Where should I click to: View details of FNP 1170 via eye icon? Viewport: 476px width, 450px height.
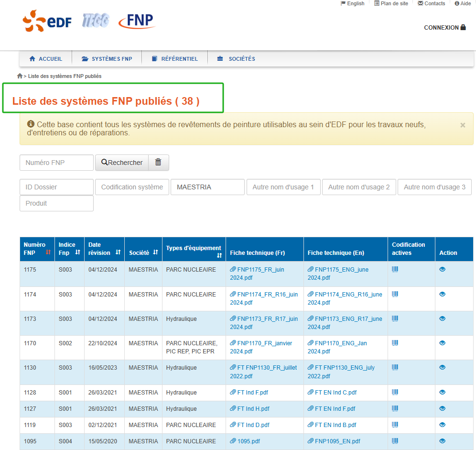[x=442, y=343]
